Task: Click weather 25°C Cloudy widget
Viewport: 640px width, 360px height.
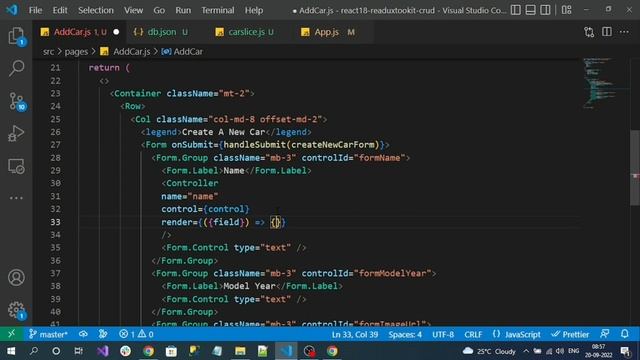Action: tap(490, 351)
